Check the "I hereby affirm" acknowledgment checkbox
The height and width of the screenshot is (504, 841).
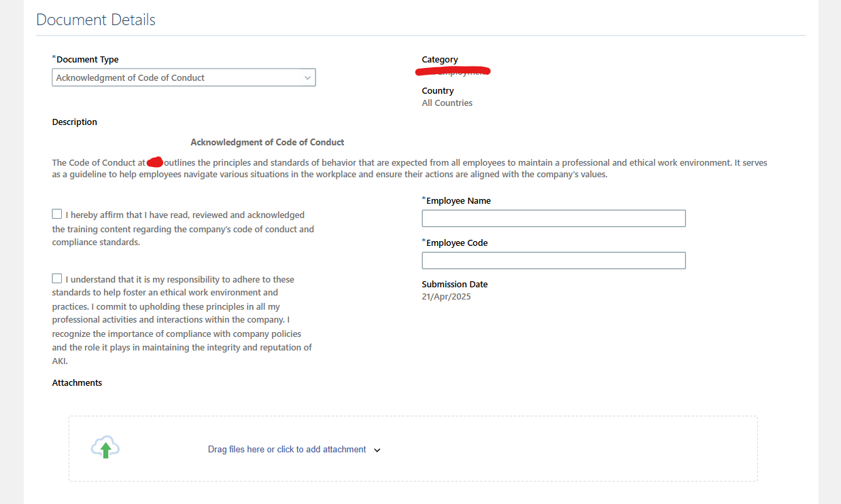click(x=57, y=213)
